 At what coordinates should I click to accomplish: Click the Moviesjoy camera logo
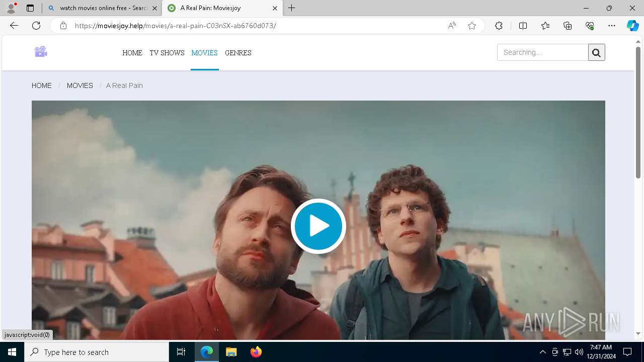point(41,51)
